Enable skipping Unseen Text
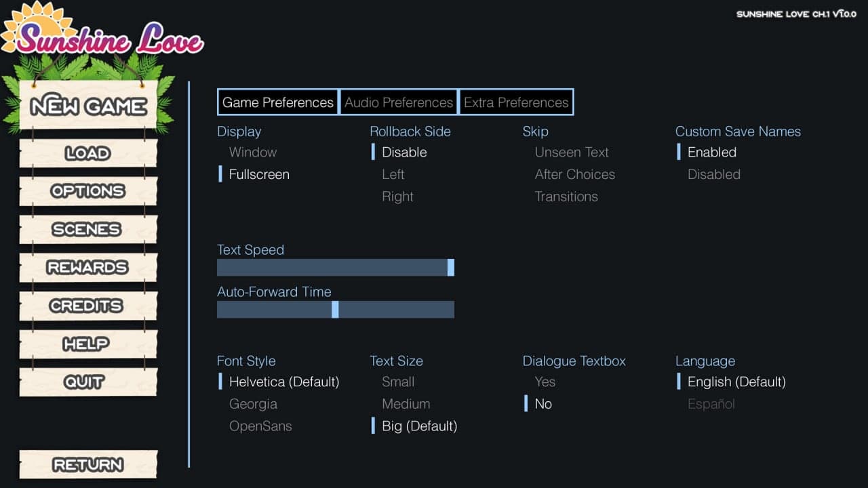The height and width of the screenshot is (488, 868). [x=571, y=152]
